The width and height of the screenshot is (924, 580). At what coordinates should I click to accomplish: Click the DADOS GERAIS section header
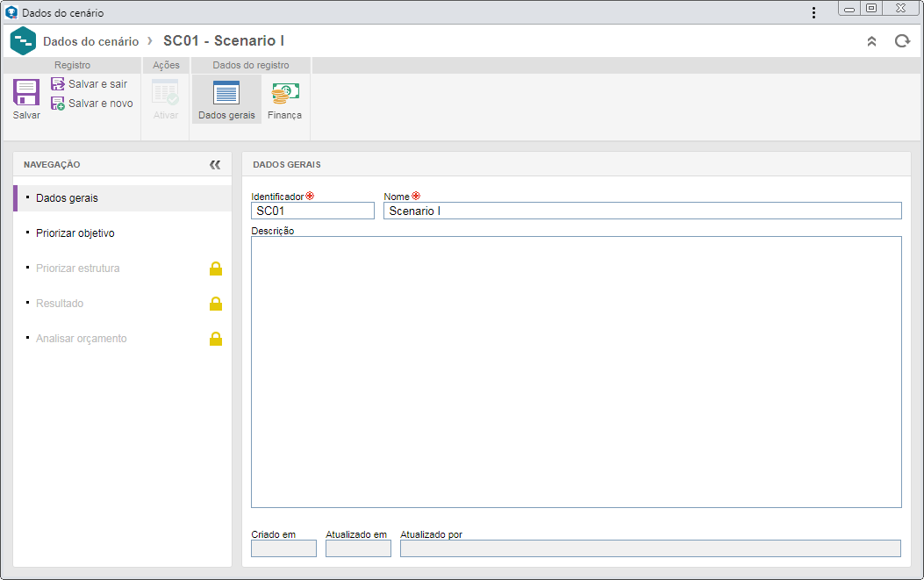[x=287, y=164]
